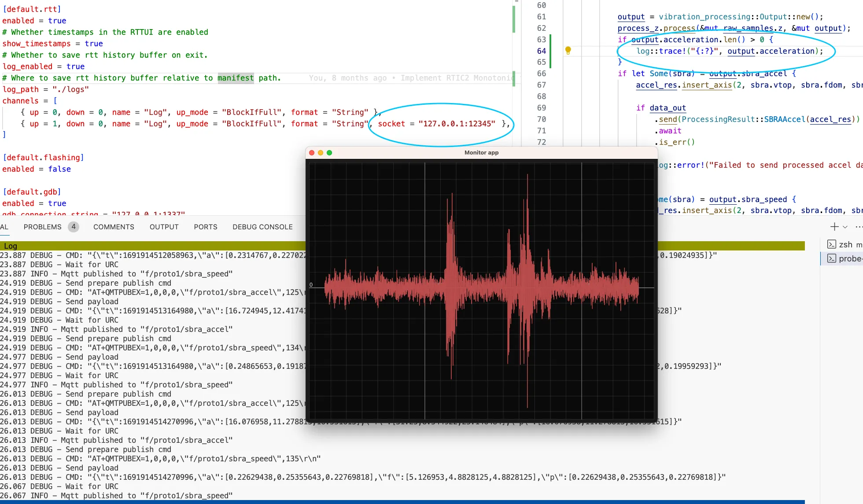Viewport: 863px width, 504px height.
Task: Open the DEBUG CONSOLE tab
Action: (262, 227)
